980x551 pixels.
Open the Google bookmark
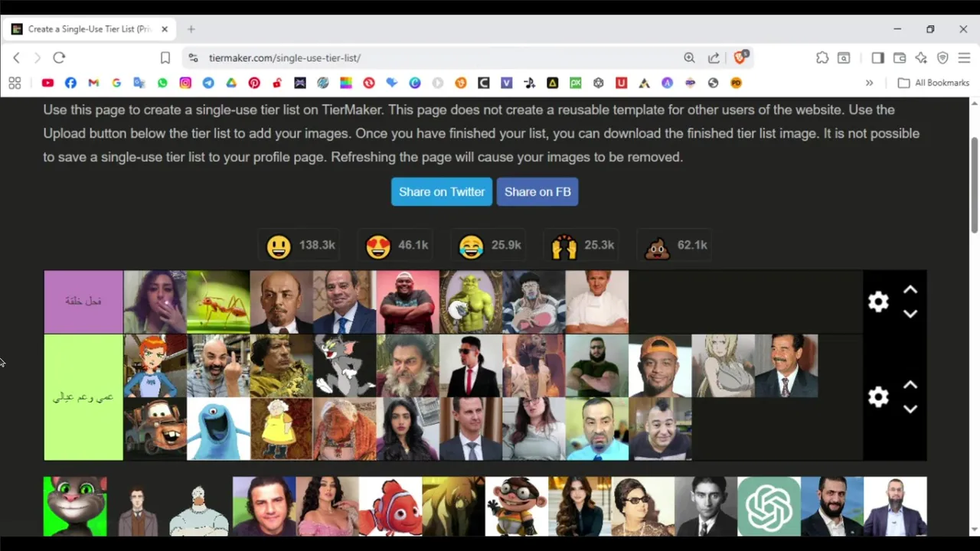[x=116, y=83]
